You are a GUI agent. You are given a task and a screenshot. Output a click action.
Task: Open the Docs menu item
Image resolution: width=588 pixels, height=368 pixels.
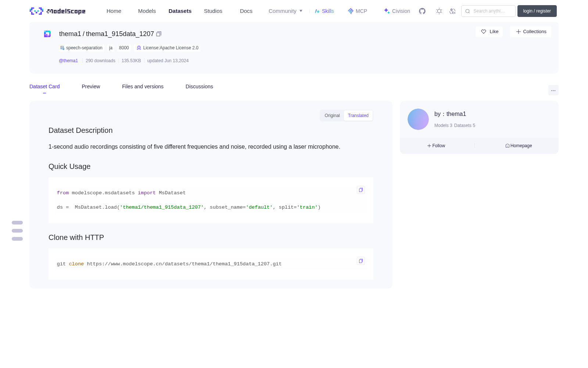(246, 11)
